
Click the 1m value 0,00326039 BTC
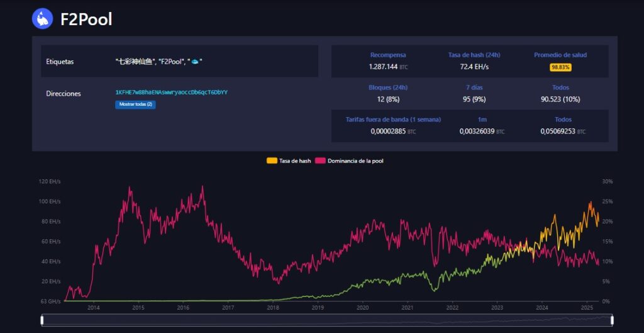click(x=482, y=132)
